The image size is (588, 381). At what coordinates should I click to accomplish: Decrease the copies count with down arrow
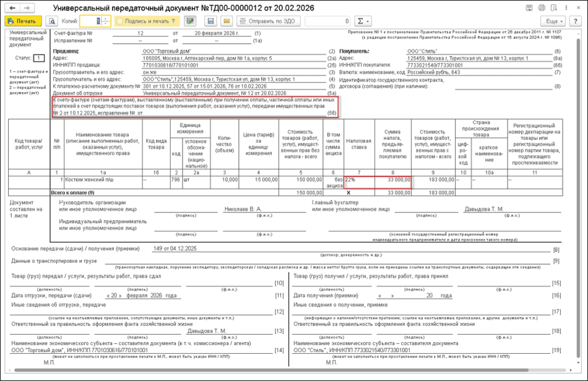[x=105, y=24]
